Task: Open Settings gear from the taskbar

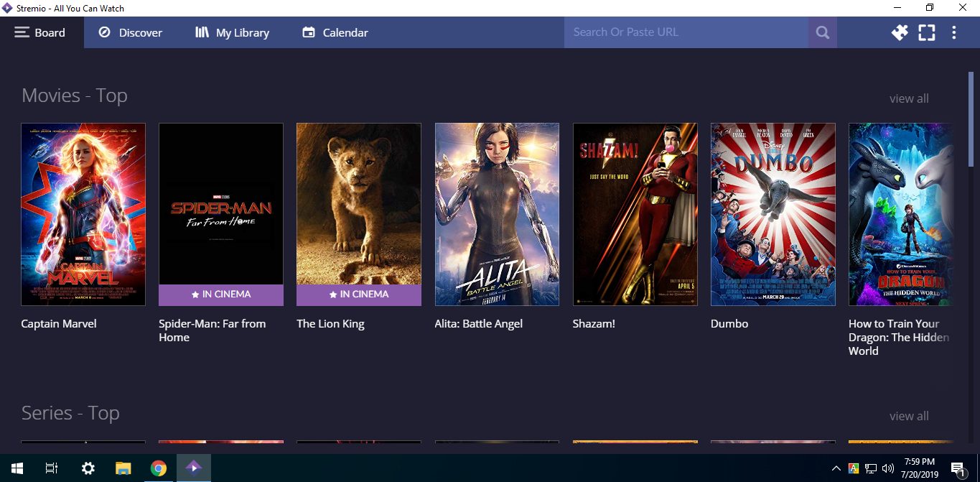Action: pyautogui.click(x=88, y=468)
